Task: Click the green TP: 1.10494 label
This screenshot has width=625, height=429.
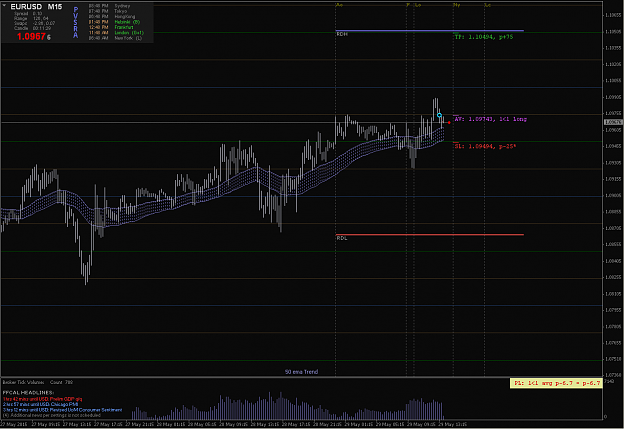Action: point(483,37)
